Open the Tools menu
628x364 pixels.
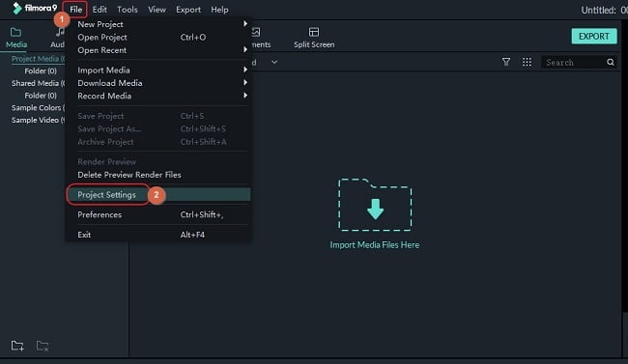127,10
